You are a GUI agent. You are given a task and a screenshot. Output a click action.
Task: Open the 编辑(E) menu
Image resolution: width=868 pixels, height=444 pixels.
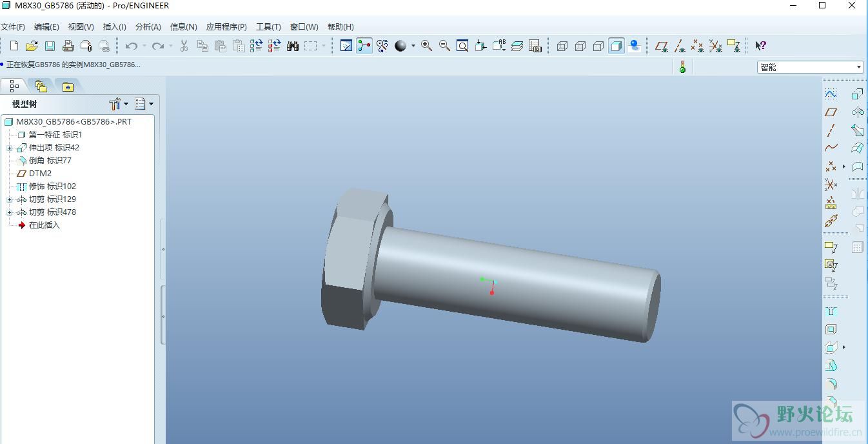pos(46,27)
